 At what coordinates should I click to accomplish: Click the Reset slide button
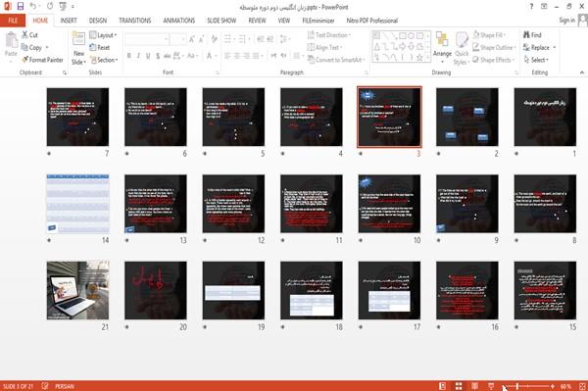(100, 47)
